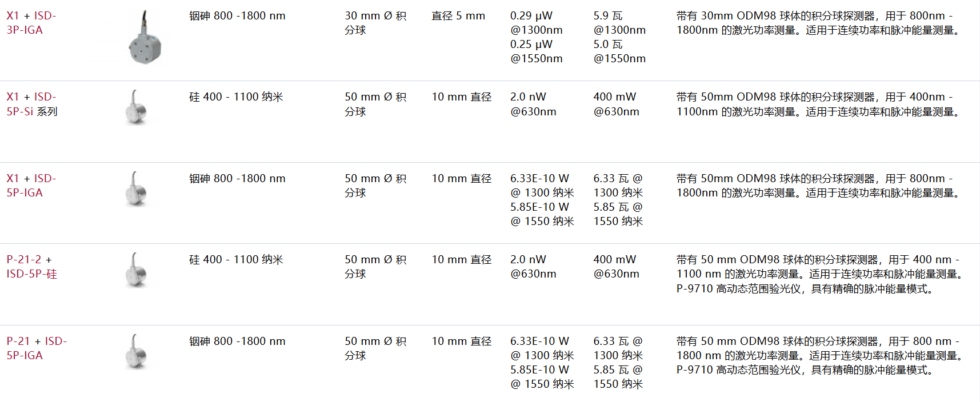
Task: Select the 直径 5 mm aperture cell
Action: pos(458,16)
